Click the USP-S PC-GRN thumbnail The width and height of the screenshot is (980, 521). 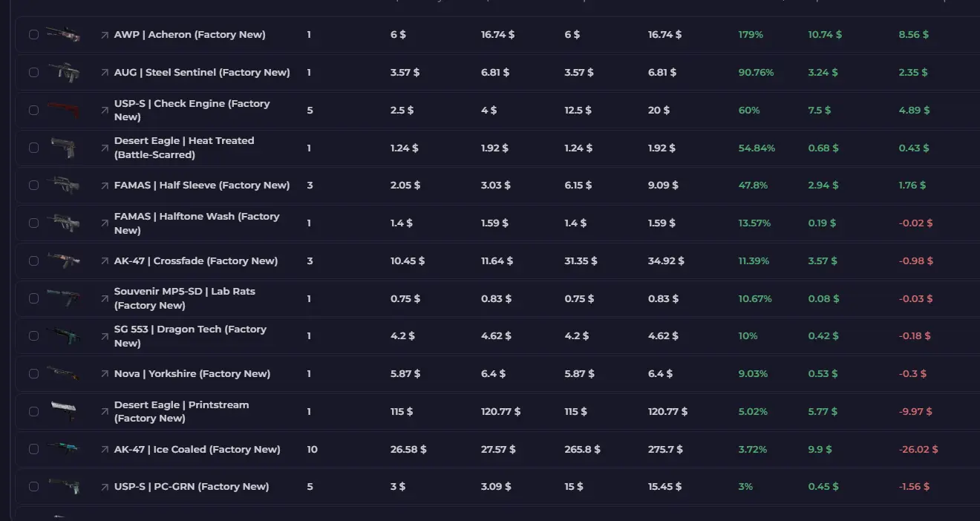(x=64, y=486)
